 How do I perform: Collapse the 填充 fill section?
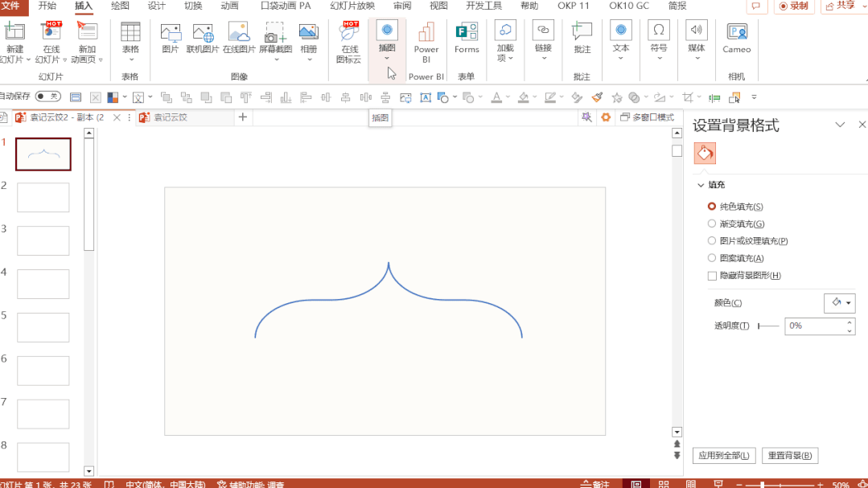tap(701, 185)
